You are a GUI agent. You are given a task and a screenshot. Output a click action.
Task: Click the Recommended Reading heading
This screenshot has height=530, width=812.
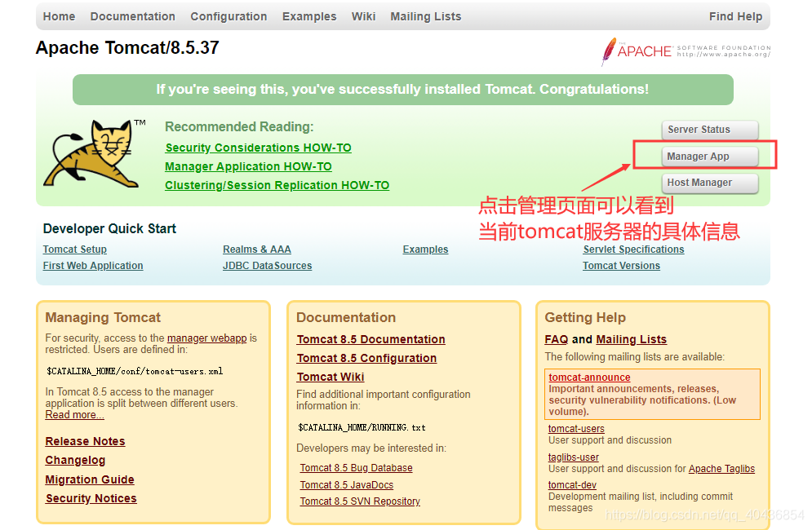coord(239,127)
